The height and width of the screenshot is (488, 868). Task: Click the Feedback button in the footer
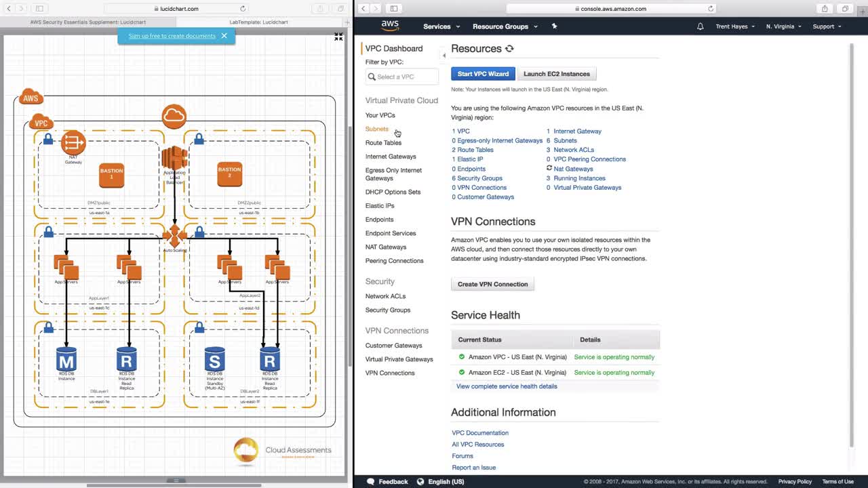tap(387, 482)
